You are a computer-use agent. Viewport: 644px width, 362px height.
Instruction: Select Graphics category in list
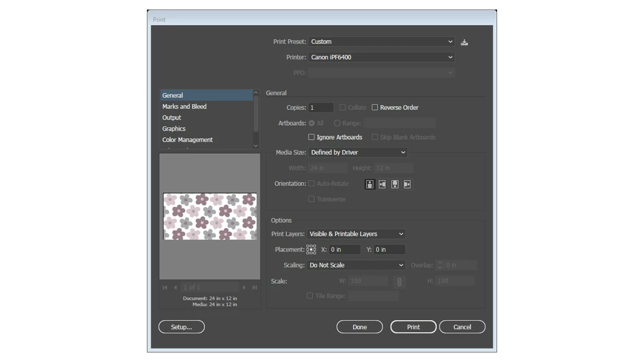tap(206, 129)
